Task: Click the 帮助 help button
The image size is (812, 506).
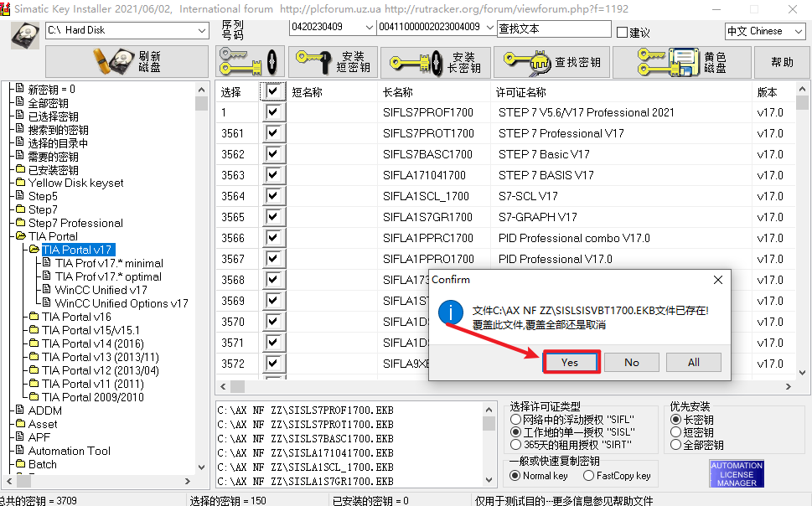Action: pyautogui.click(x=782, y=62)
